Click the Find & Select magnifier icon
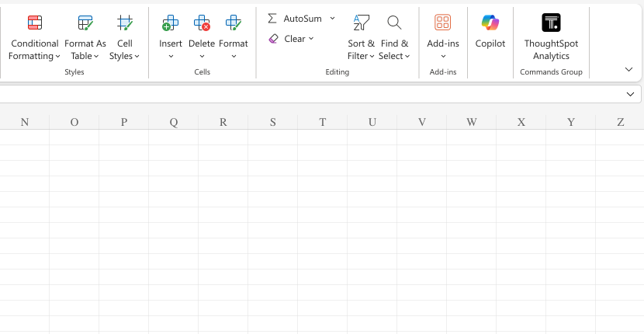 394,23
